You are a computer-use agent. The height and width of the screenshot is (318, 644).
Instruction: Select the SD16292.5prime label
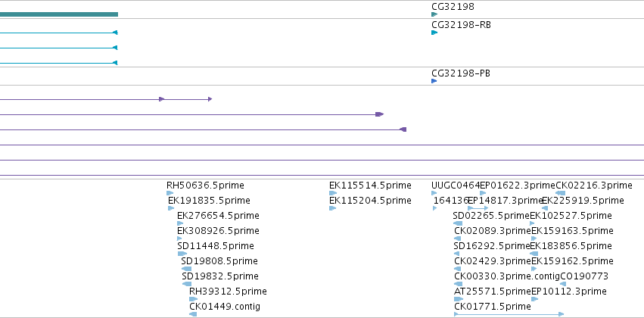492,246
